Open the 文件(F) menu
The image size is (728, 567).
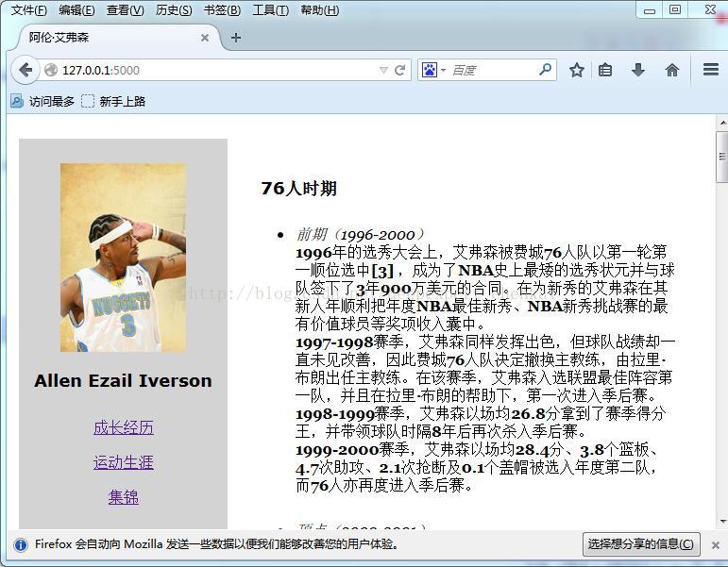pyautogui.click(x=28, y=9)
